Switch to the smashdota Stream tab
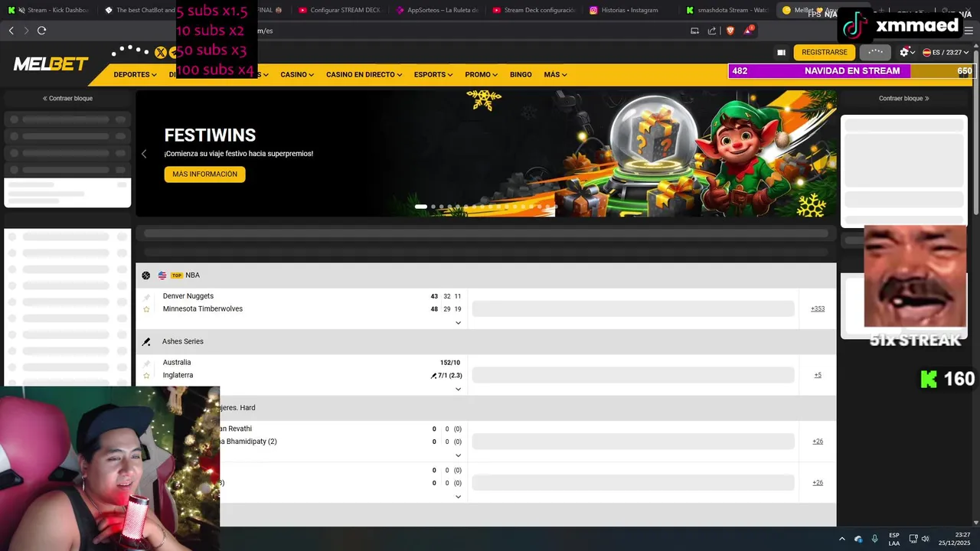The width and height of the screenshot is (980, 551). [728, 10]
